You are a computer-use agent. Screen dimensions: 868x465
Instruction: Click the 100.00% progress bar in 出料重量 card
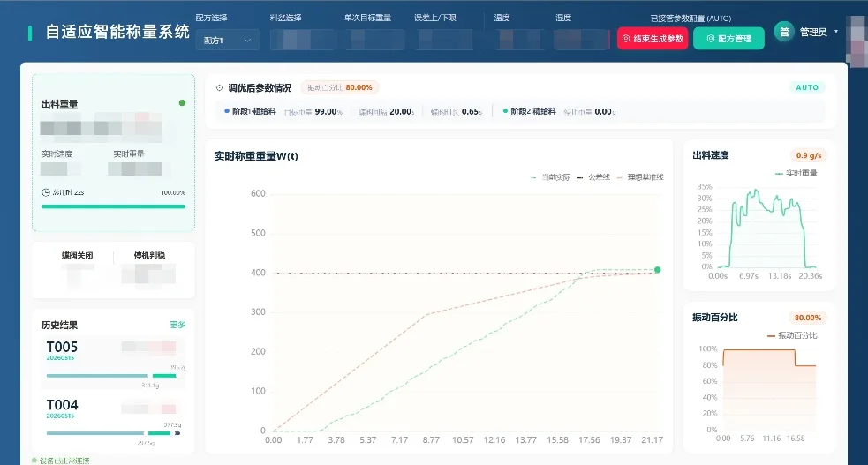(114, 206)
